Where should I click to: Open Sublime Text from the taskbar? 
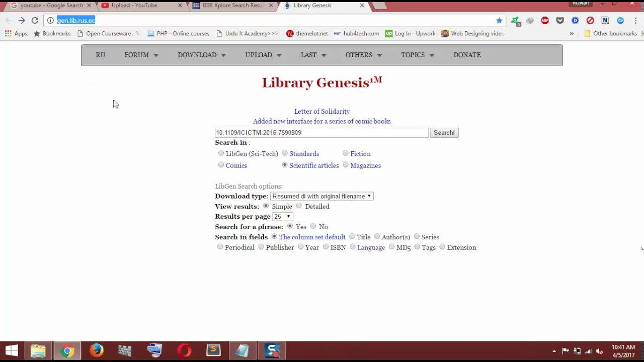pyautogui.click(x=213, y=350)
